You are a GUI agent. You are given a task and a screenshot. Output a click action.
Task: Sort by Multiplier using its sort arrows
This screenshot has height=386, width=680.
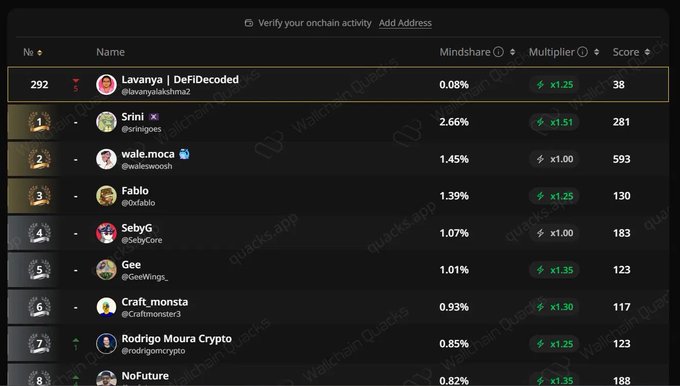[x=597, y=52]
